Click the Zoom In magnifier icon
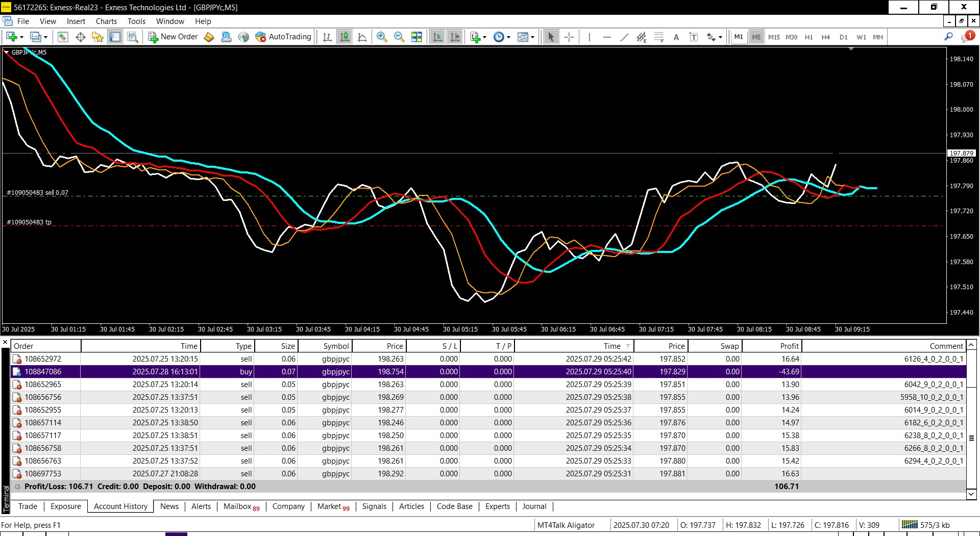The height and width of the screenshot is (536, 980). 381,37
